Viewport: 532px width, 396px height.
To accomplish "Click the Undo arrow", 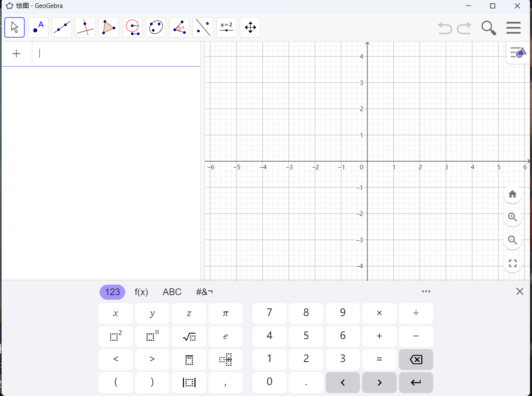I will 445,28.
